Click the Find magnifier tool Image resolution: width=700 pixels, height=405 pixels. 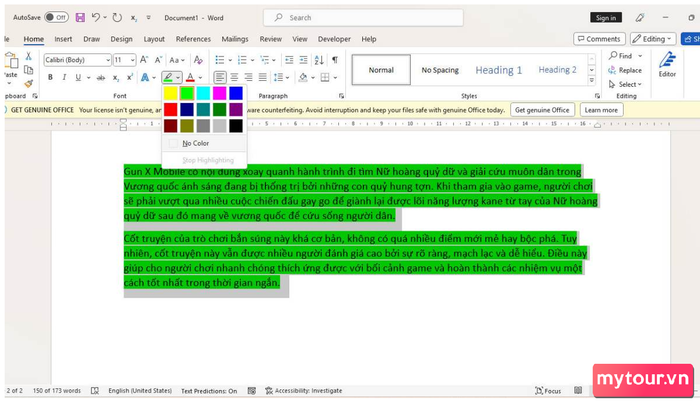tap(621, 56)
